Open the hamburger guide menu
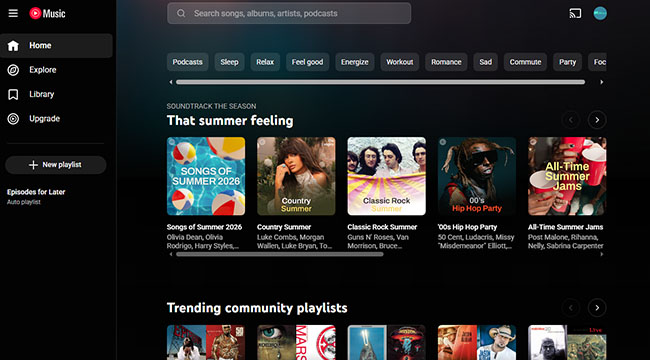The height and width of the screenshot is (360, 650). coord(13,13)
